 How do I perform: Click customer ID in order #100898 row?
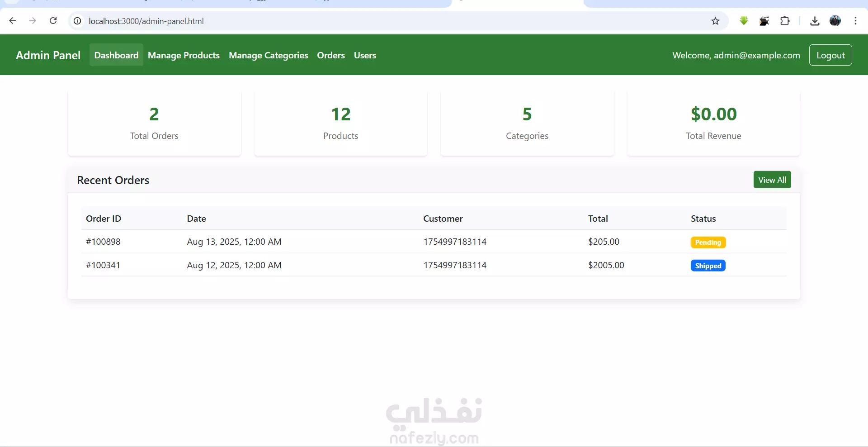455,242
